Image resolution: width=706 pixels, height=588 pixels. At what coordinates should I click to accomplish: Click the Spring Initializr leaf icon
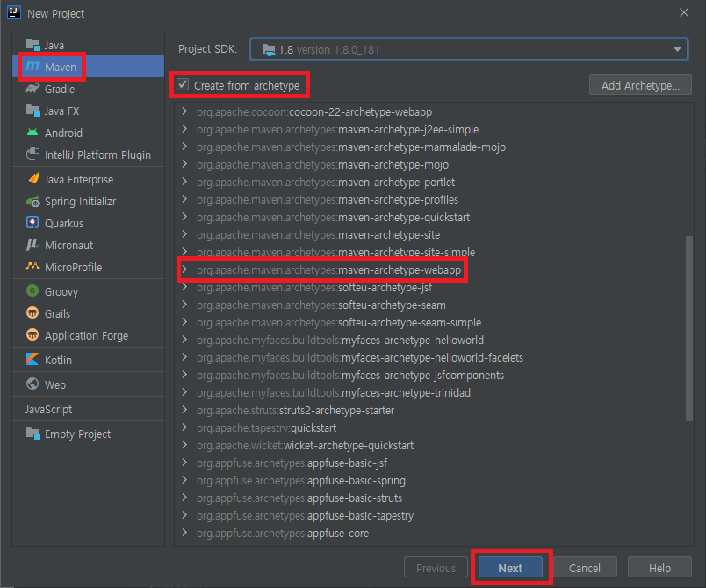[x=32, y=201]
